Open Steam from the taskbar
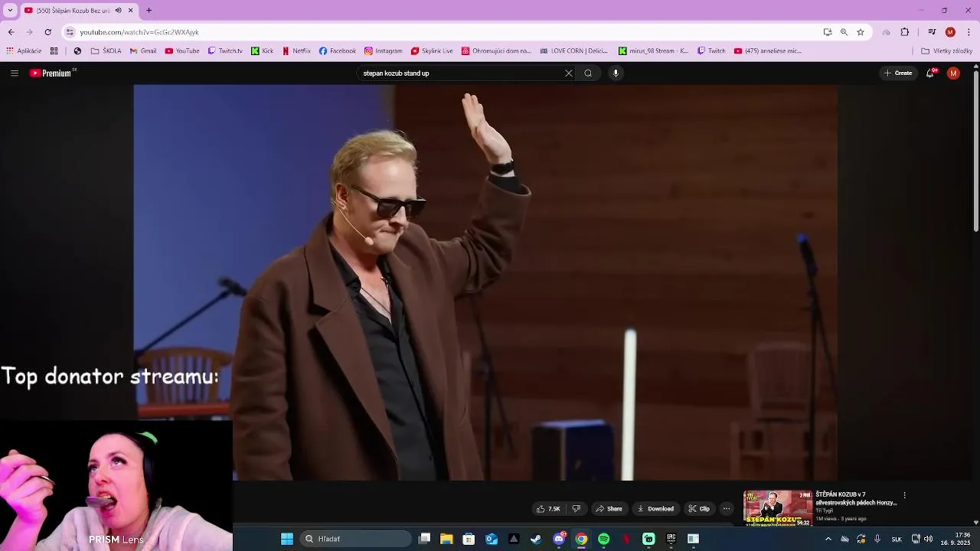Image resolution: width=980 pixels, height=551 pixels. pos(536,539)
